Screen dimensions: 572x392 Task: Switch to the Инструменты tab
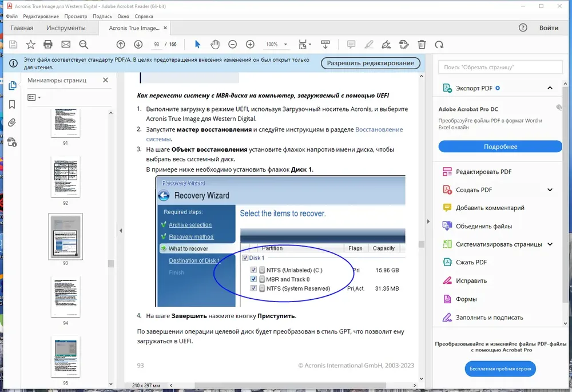66,28
